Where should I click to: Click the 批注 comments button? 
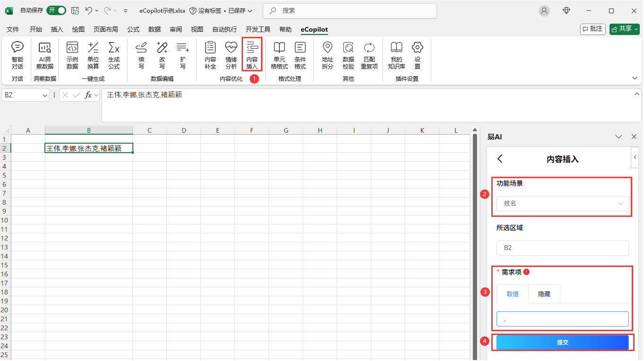[x=593, y=29]
